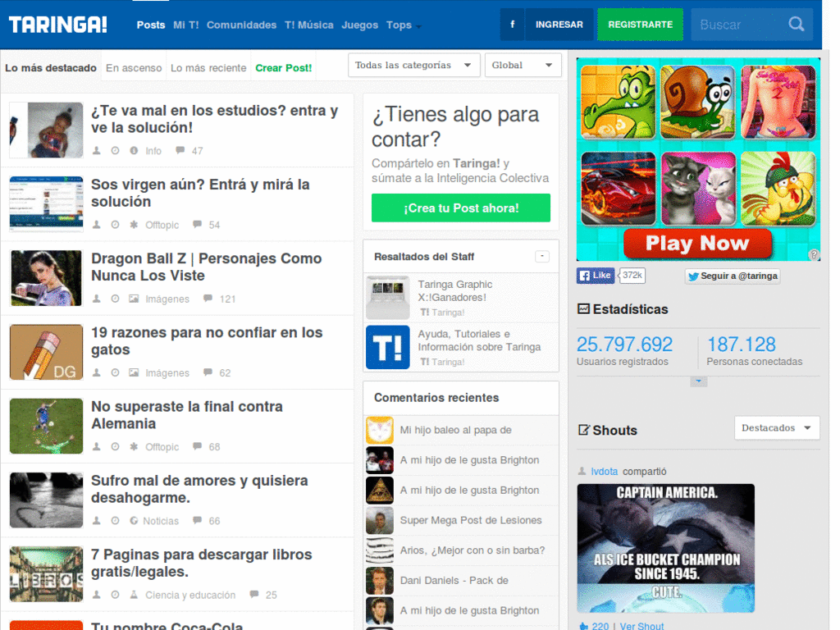Open the Global region dropdown

click(x=523, y=65)
